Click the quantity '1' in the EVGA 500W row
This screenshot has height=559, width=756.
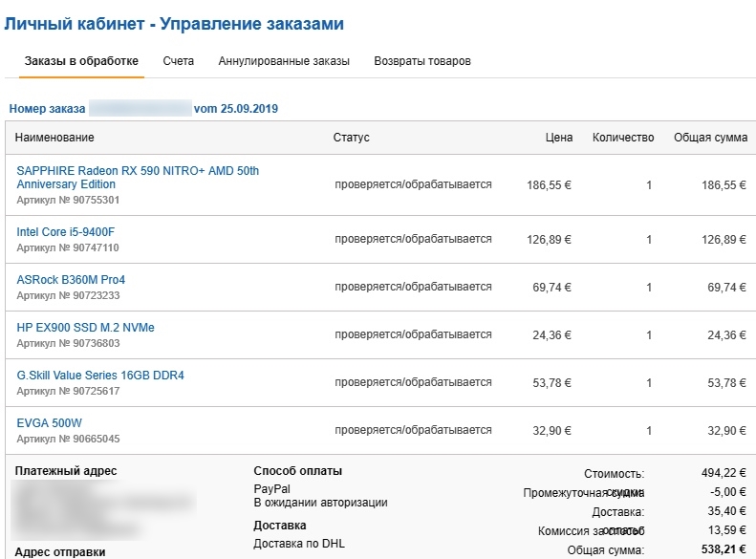click(649, 430)
